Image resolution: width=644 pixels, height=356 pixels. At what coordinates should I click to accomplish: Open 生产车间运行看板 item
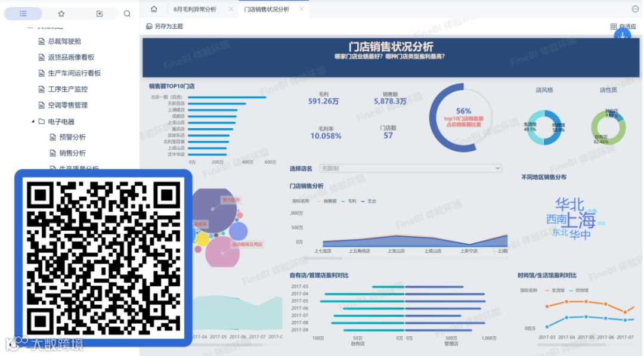tap(75, 73)
